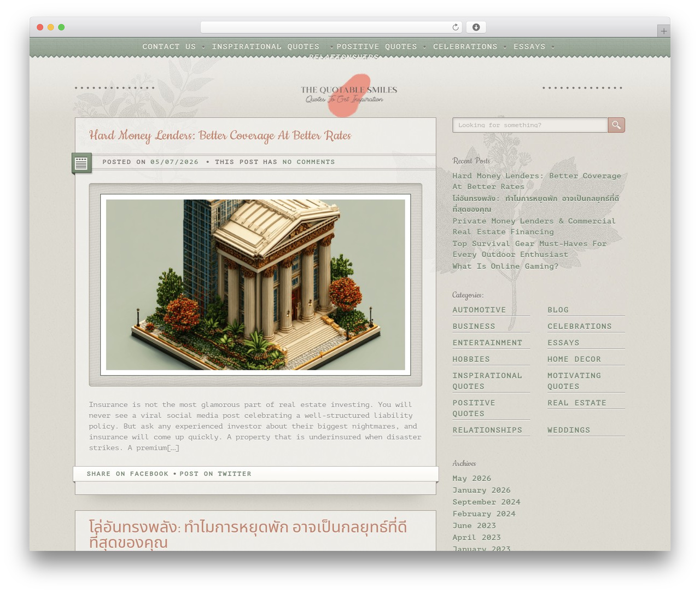Viewport: 700px width, 593px height.
Task: Select the Business category
Action: 474,326
